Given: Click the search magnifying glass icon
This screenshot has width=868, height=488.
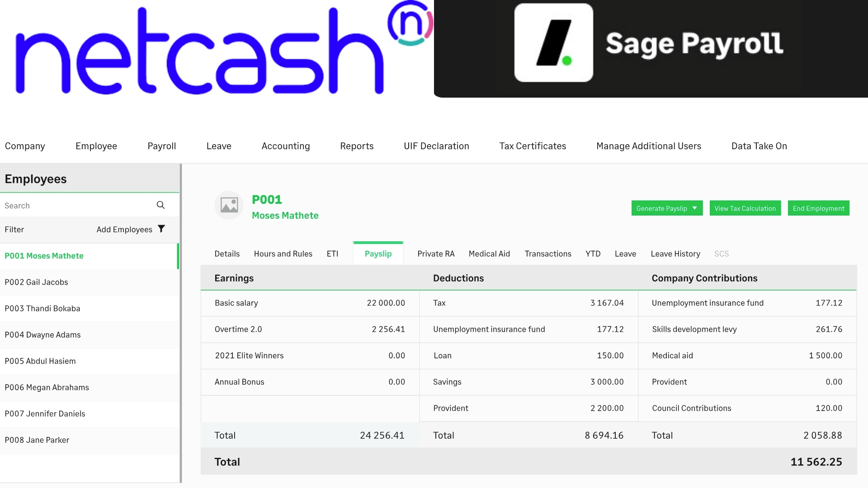Looking at the screenshot, I should [160, 205].
